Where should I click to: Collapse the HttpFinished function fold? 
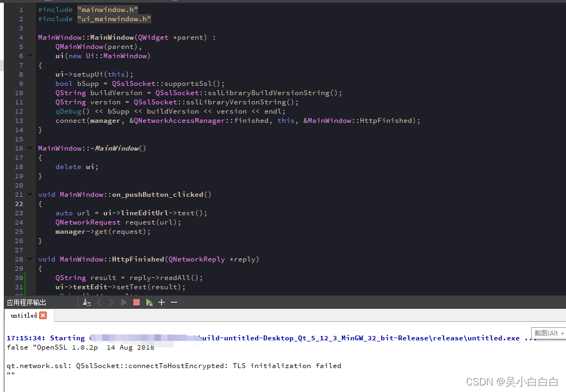(x=29, y=259)
